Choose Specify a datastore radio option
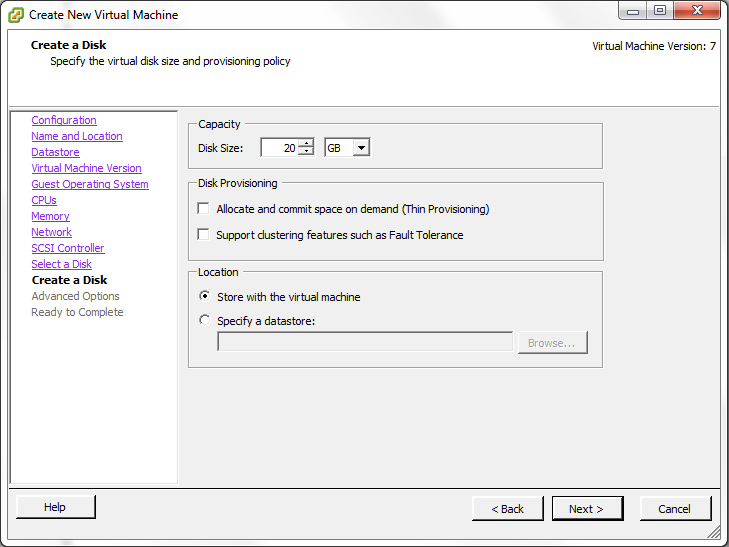Image resolution: width=729 pixels, height=547 pixels. pyautogui.click(x=204, y=320)
